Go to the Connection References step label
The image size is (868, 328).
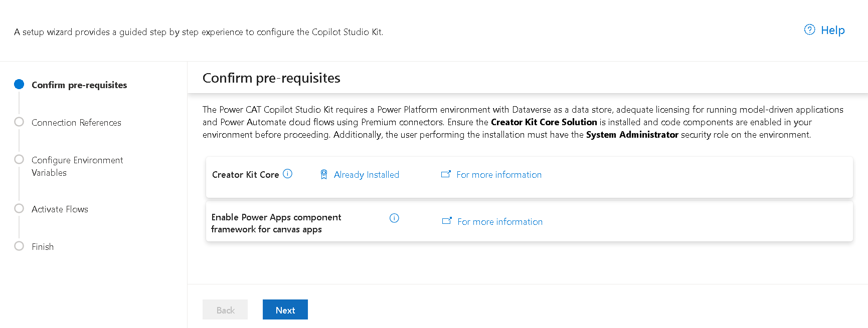tap(76, 123)
